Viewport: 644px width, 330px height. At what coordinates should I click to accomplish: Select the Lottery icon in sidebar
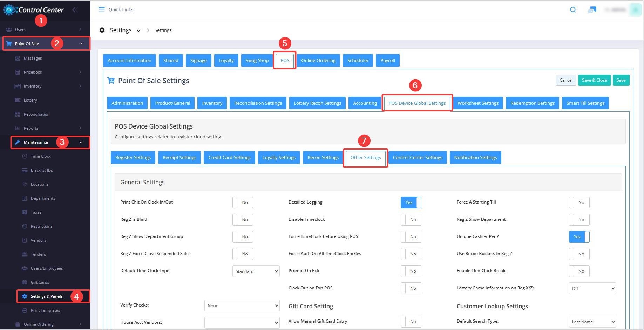(x=18, y=100)
